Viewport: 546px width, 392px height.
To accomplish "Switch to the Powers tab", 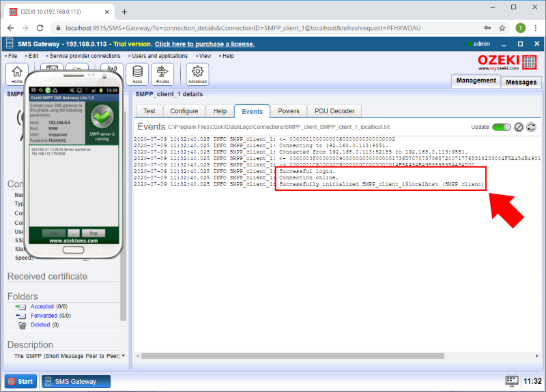I will [289, 111].
